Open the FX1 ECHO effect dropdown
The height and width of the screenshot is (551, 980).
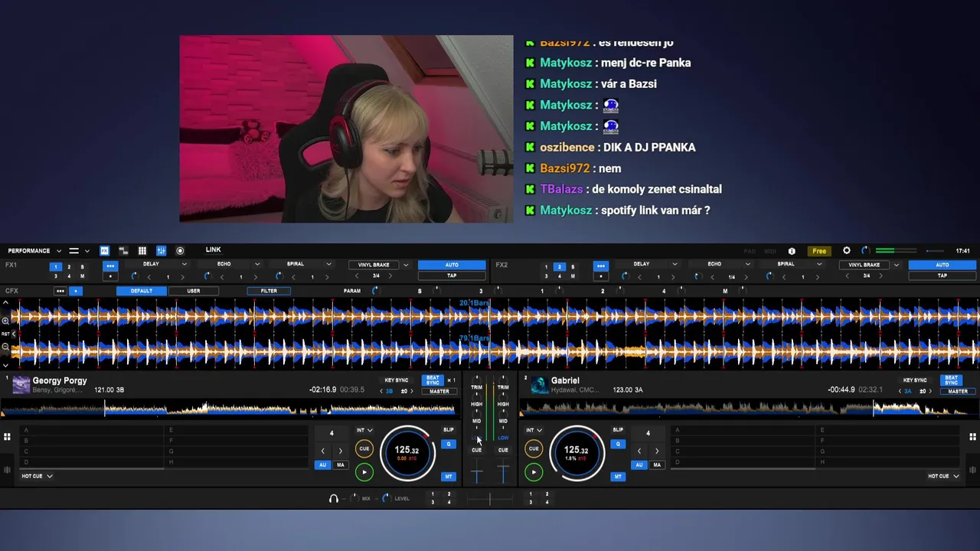coord(227,264)
